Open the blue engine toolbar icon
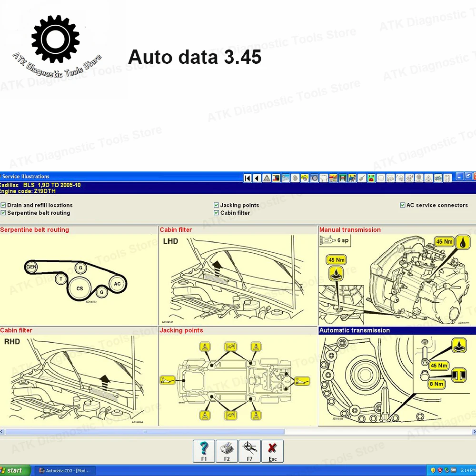Image resolution: width=476 pixels, height=476 pixels. click(x=438, y=178)
